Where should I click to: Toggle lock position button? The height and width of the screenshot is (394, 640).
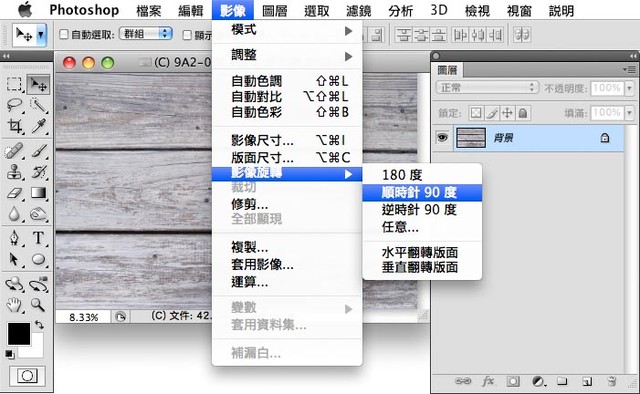click(x=507, y=113)
